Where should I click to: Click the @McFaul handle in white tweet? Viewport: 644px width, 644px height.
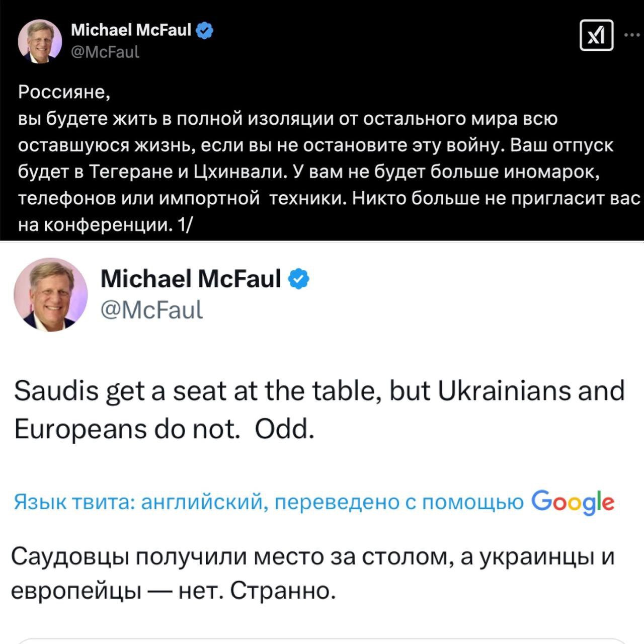(x=151, y=309)
